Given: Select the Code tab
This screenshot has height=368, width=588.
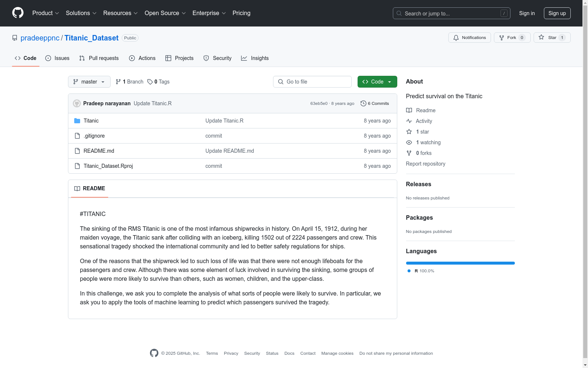Looking at the screenshot, I should [x=26, y=58].
